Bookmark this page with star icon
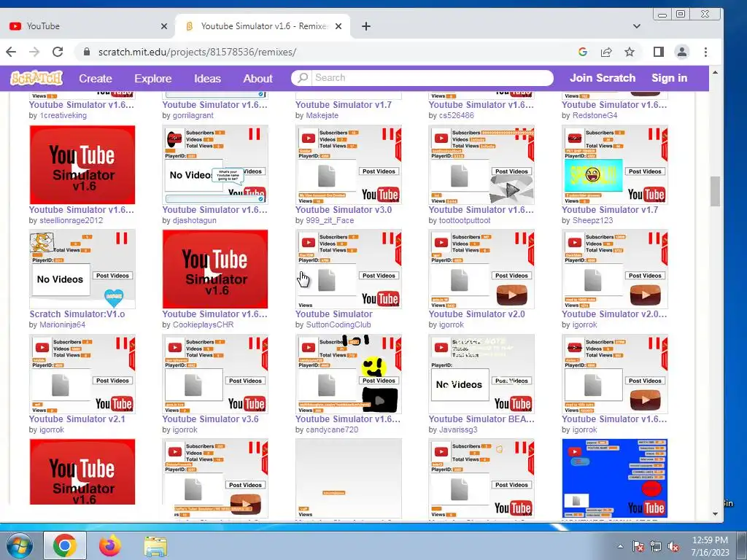Viewport: 747px width, 560px height. [x=630, y=52]
